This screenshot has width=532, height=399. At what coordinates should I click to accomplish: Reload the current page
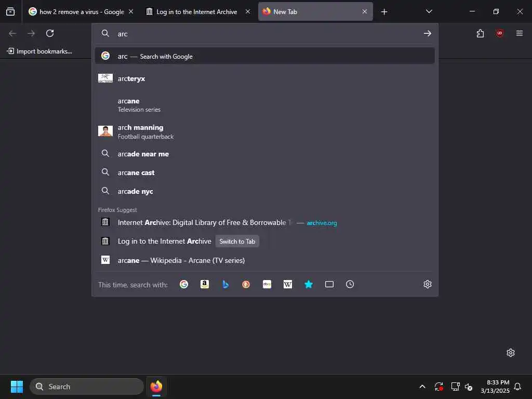50,33
